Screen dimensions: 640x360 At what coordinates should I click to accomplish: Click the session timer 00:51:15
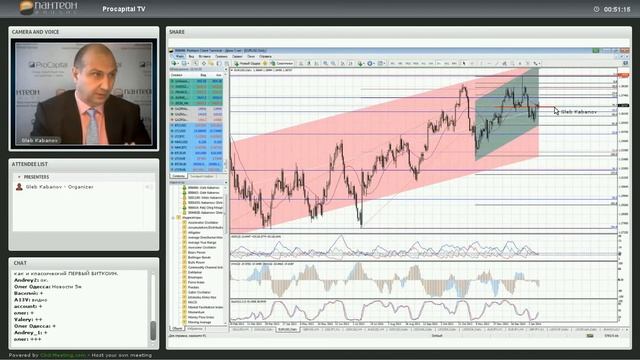click(x=617, y=9)
